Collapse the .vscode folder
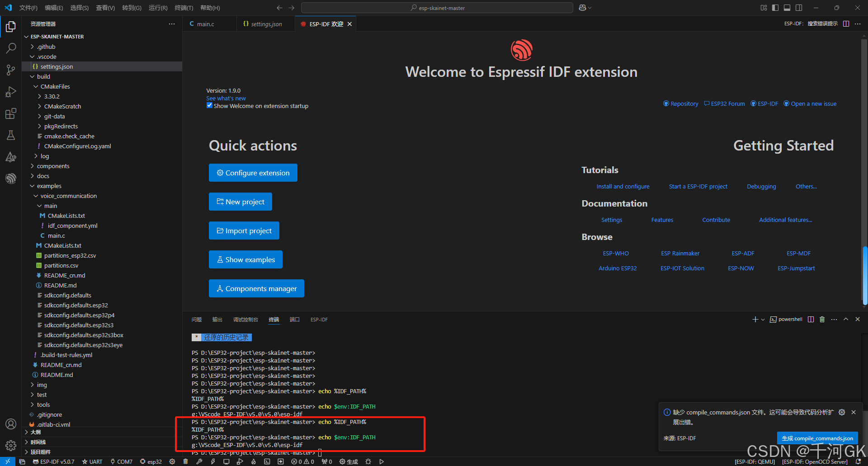Image resolution: width=868 pixels, height=466 pixels. 102,56
